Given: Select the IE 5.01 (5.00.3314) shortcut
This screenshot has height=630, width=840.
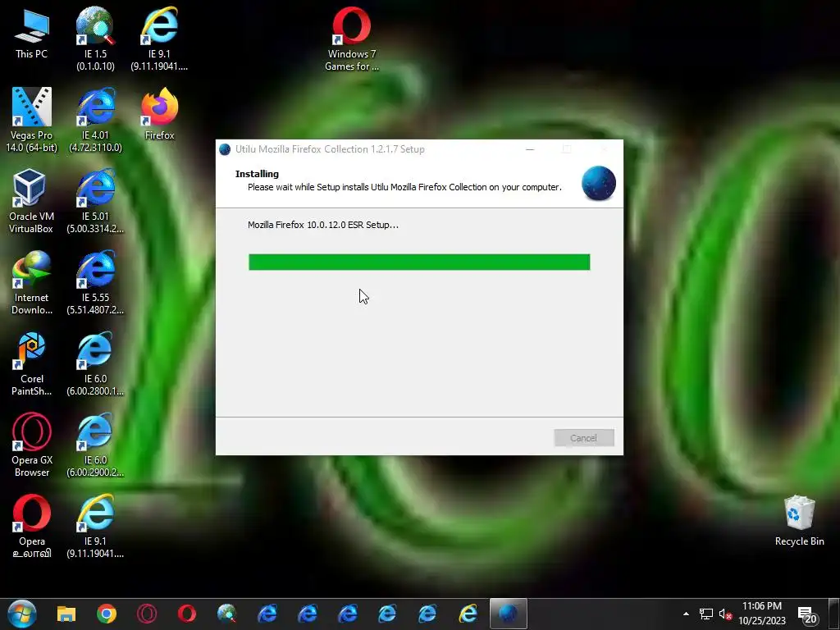Looking at the screenshot, I should coord(95,202).
